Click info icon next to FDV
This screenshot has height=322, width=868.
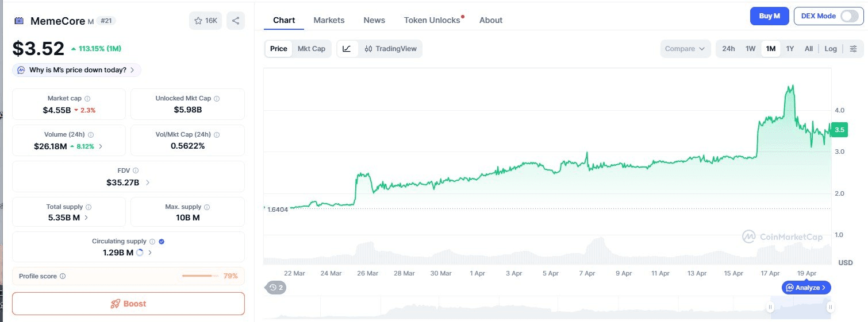click(136, 170)
